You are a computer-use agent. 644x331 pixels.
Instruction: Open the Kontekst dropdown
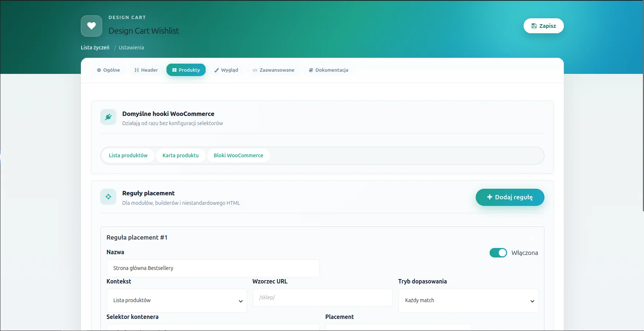[177, 301]
